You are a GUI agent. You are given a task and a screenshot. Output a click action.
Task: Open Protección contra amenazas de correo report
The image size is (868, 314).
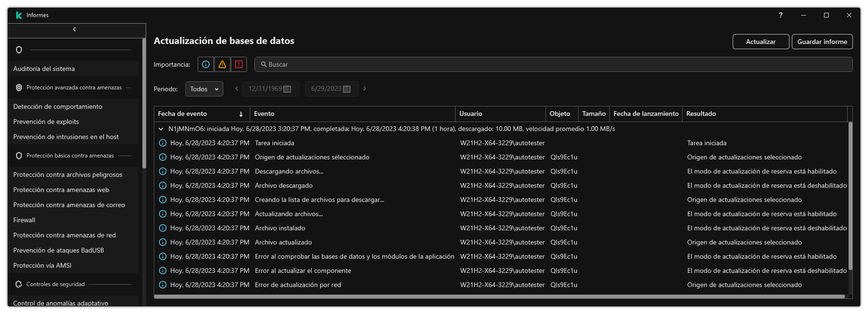[73, 205]
